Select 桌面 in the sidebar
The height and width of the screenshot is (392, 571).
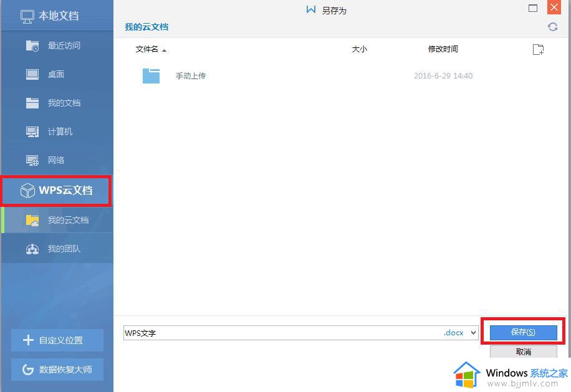coord(57,75)
